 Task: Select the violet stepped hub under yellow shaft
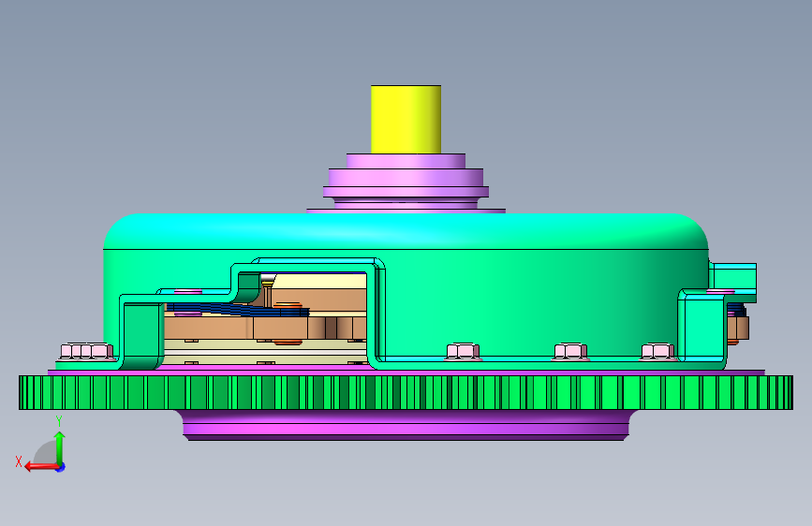click(406, 183)
